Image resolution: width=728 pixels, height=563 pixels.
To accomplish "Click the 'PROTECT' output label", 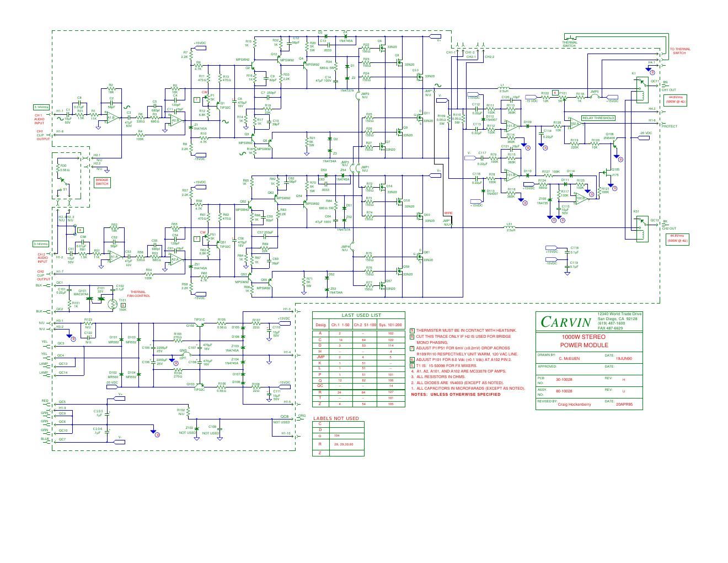I will [x=669, y=126].
